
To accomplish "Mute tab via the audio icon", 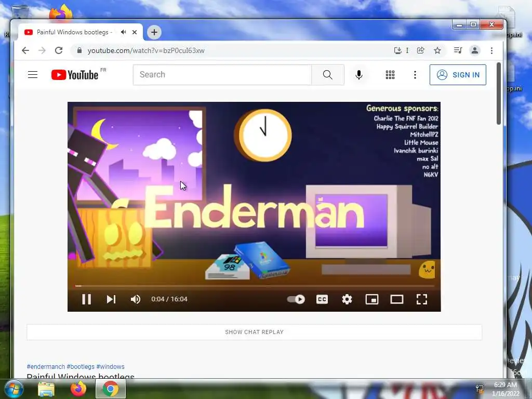I will pyautogui.click(x=124, y=32).
